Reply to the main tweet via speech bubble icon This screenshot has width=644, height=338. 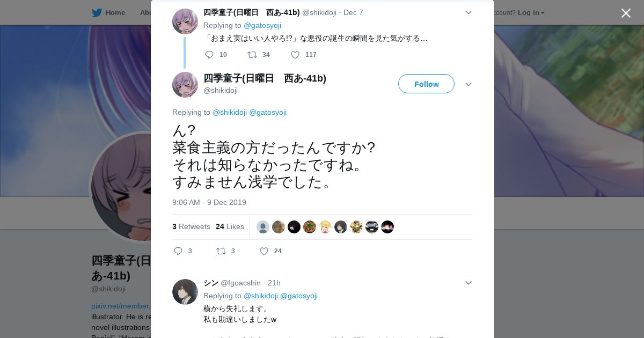(x=179, y=251)
